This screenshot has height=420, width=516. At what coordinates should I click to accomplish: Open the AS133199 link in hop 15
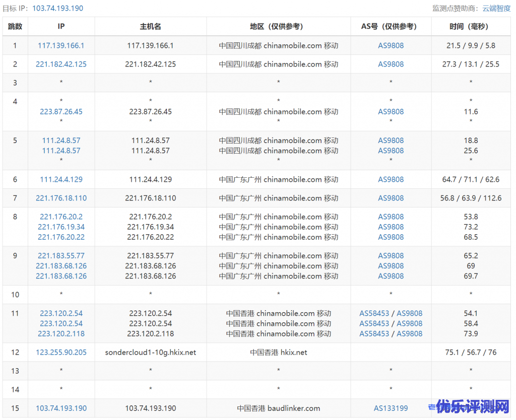coord(391,408)
